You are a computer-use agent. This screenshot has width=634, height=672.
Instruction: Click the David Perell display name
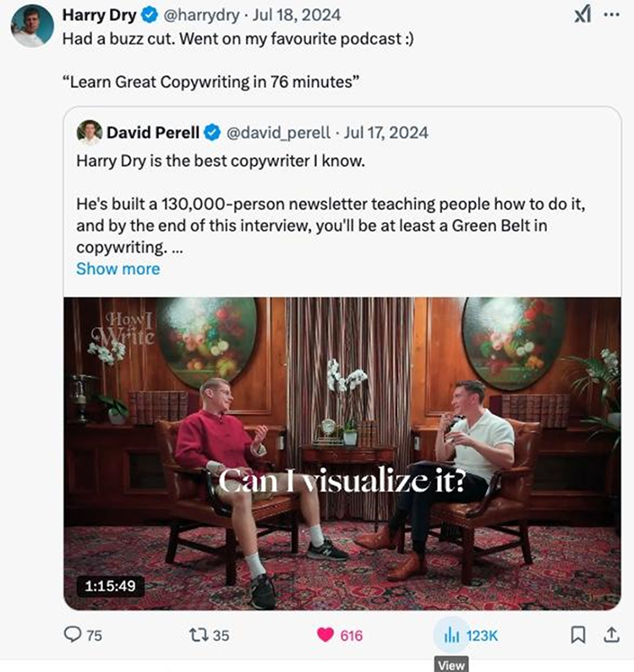pyautogui.click(x=153, y=132)
